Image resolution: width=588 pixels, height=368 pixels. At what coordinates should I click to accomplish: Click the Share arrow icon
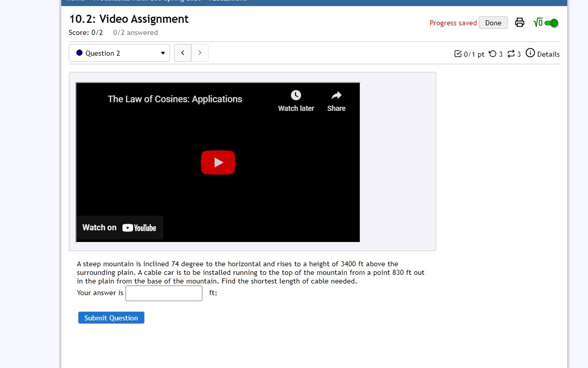click(337, 95)
